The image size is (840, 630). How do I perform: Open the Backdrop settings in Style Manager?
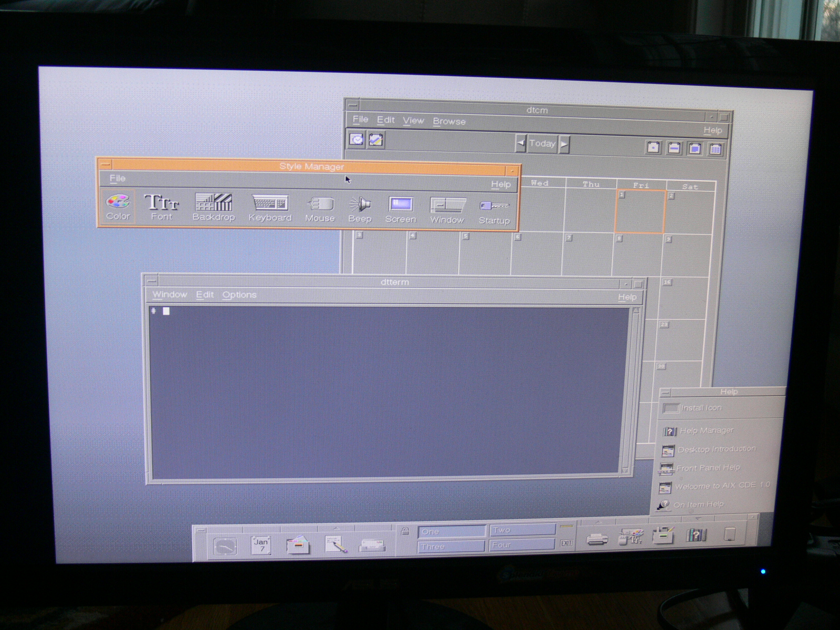pyautogui.click(x=213, y=207)
